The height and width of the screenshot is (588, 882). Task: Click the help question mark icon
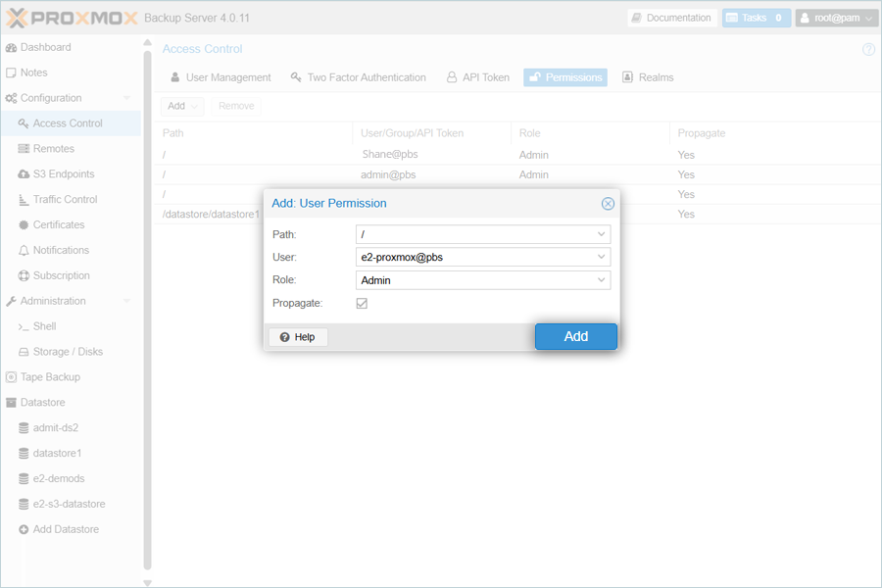point(868,50)
